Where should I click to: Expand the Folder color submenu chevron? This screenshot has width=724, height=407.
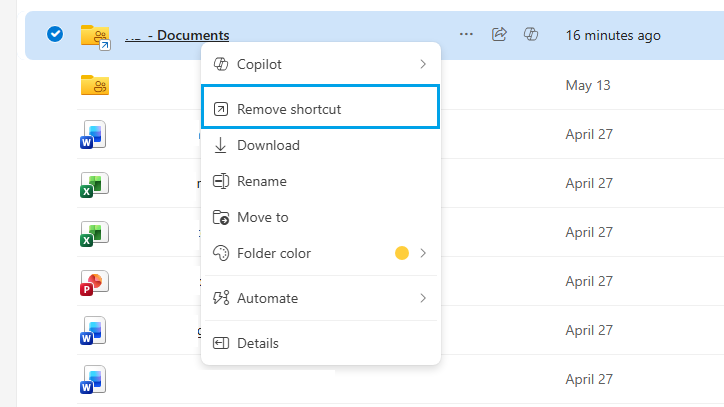(x=423, y=253)
